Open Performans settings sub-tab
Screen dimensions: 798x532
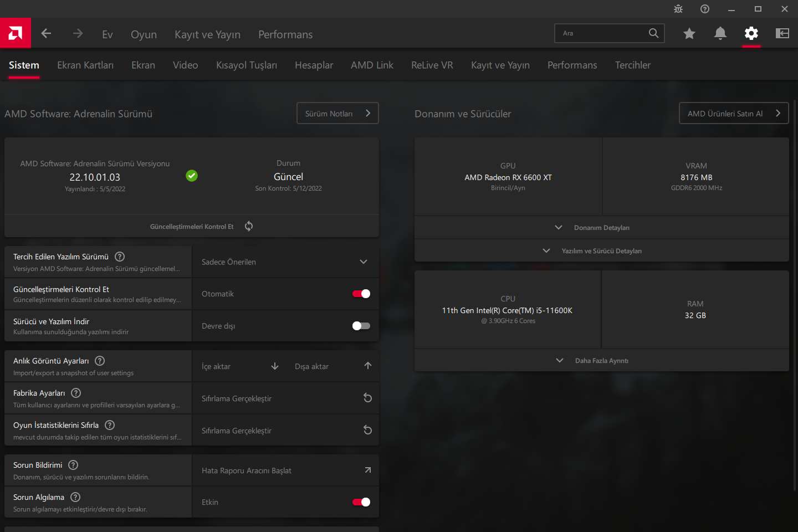tap(572, 65)
